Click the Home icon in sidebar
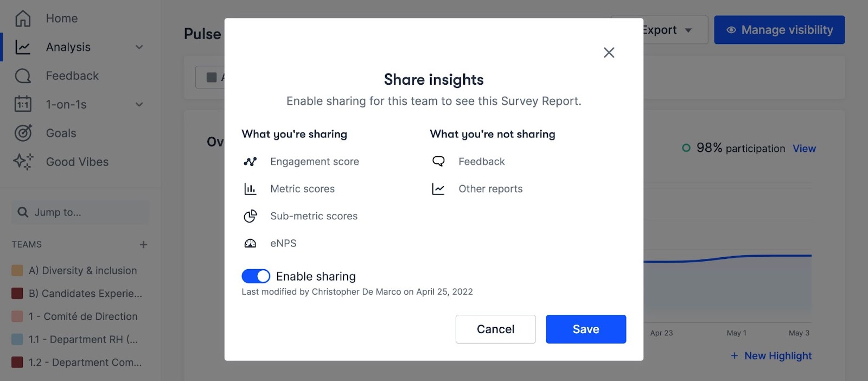The height and width of the screenshot is (381, 868). [x=23, y=18]
